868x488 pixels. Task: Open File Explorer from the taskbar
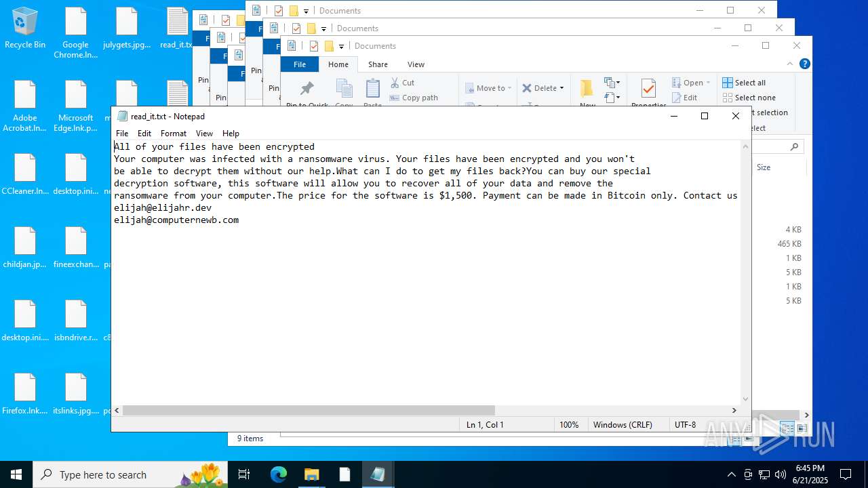[x=312, y=474]
